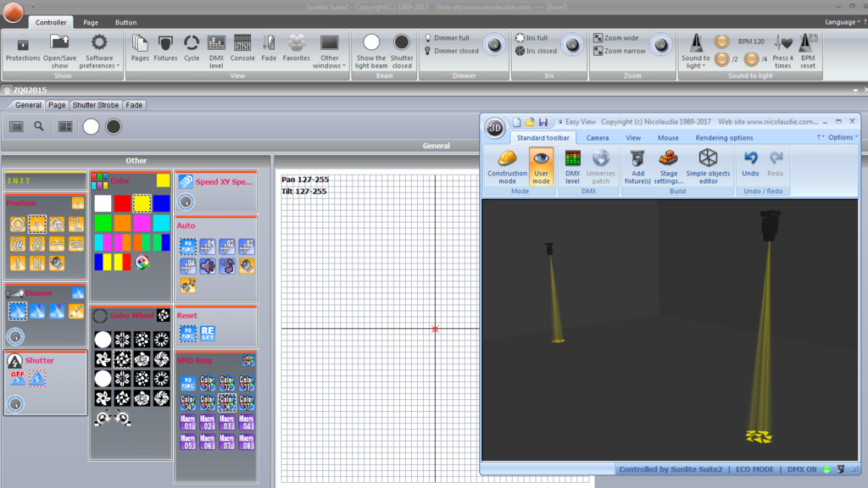Click the Cycle icon
The width and height of the screenshot is (868, 488).
[x=192, y=48]
